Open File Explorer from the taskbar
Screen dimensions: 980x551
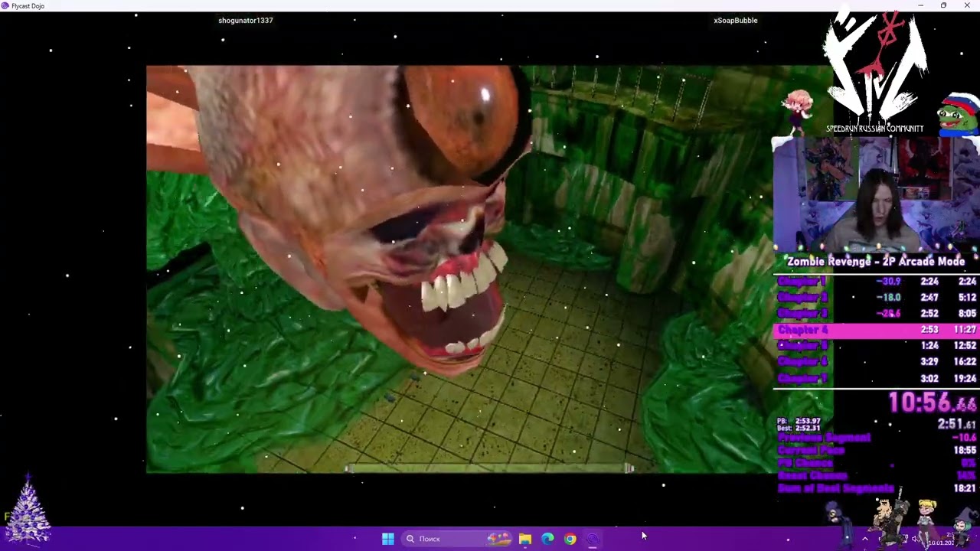525,539
